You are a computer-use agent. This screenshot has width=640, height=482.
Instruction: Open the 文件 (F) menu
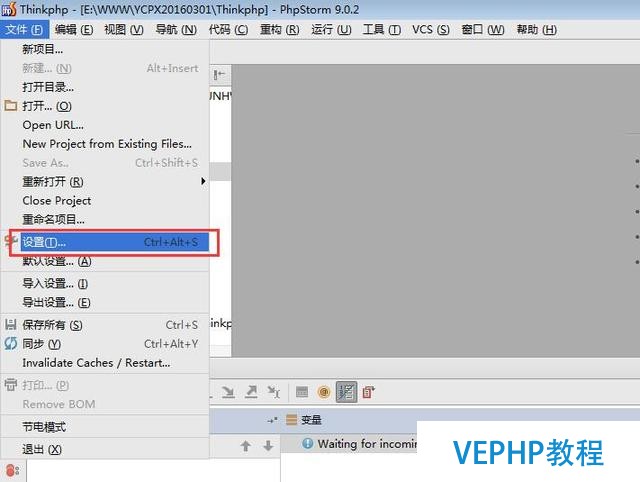pos(24,30)
